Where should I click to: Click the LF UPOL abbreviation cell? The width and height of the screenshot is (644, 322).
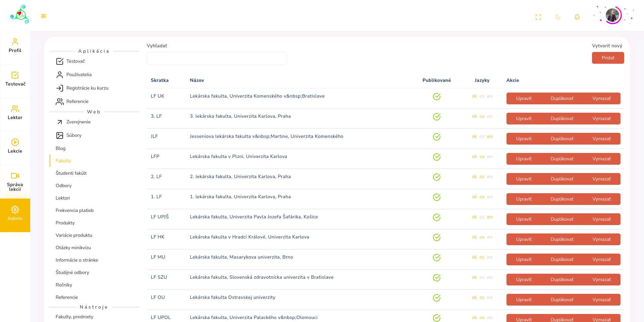point(161,317)
